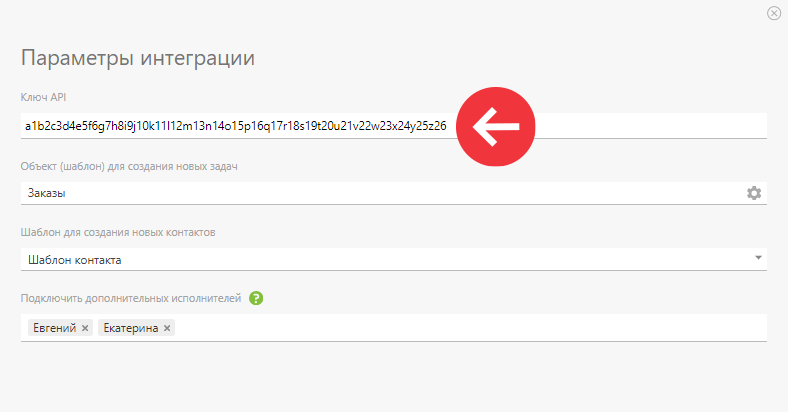The image size is (788, 412).
Task: Click the Ключ API label
Action: [x=43, y=97]
